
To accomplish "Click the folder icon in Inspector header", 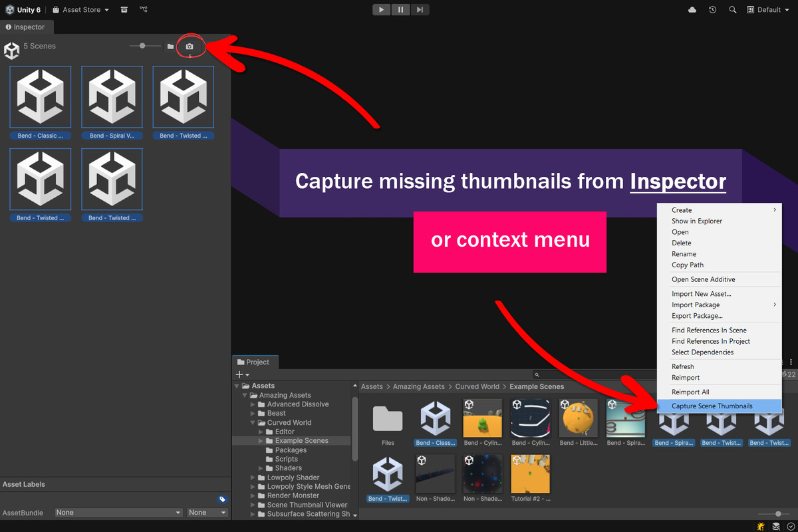I will [x=170, y=47].
